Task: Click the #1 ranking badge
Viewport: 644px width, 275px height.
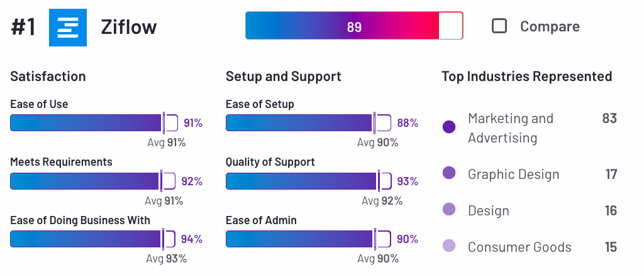Action: (x=24, y=28)
